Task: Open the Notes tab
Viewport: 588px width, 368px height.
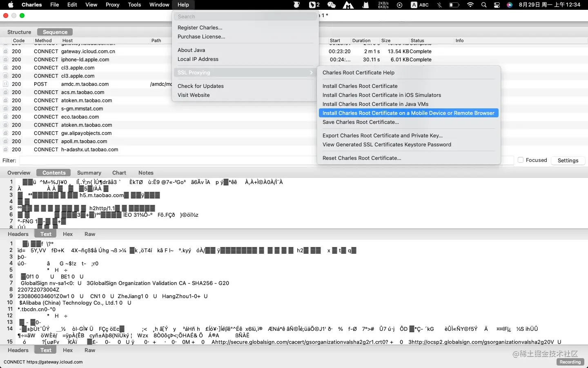Action: coord(146,173)
